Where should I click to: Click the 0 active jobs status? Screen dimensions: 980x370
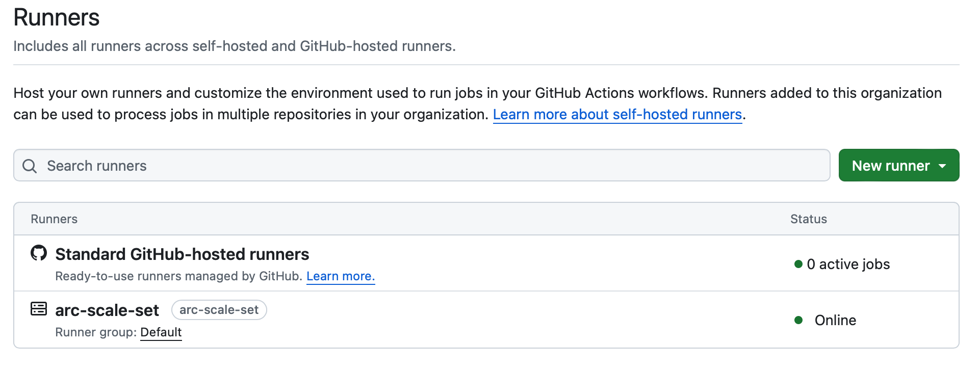[x=848, y=264]
